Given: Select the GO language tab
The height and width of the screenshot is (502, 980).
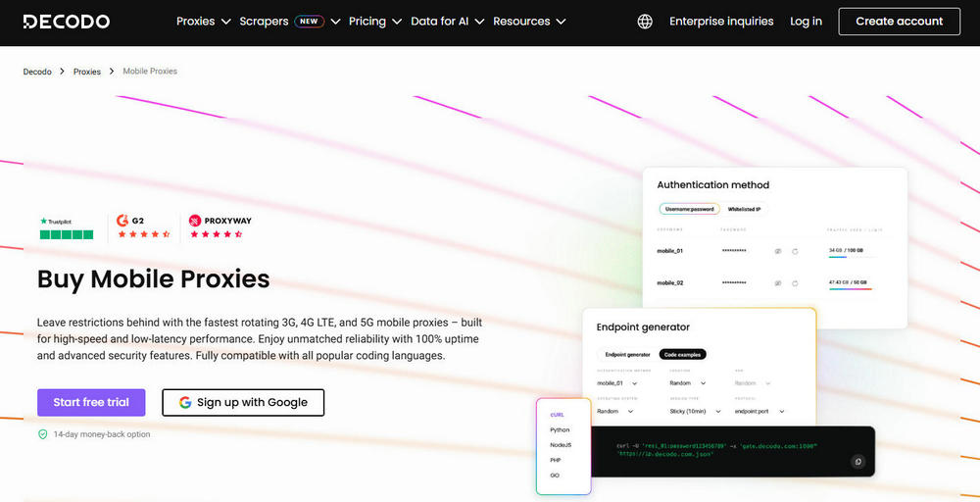Looking at the screenshot, I should click(x=555, y=476).
